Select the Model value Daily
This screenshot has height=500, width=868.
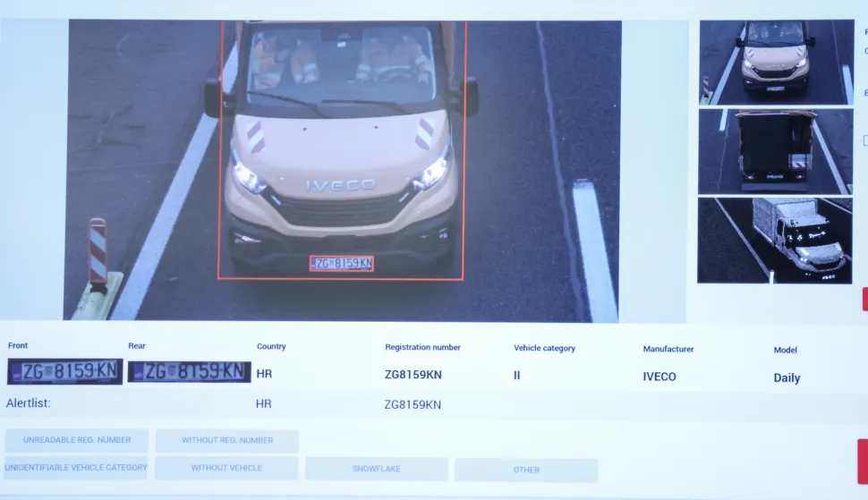787,377
